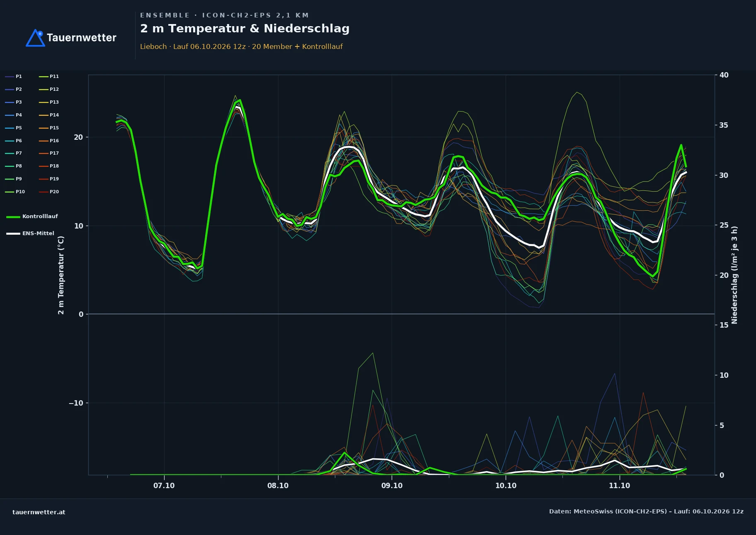This screenshot has width=756, height=535.
Task: Select the P16 legend entry
Action: [x=49, y=141]
